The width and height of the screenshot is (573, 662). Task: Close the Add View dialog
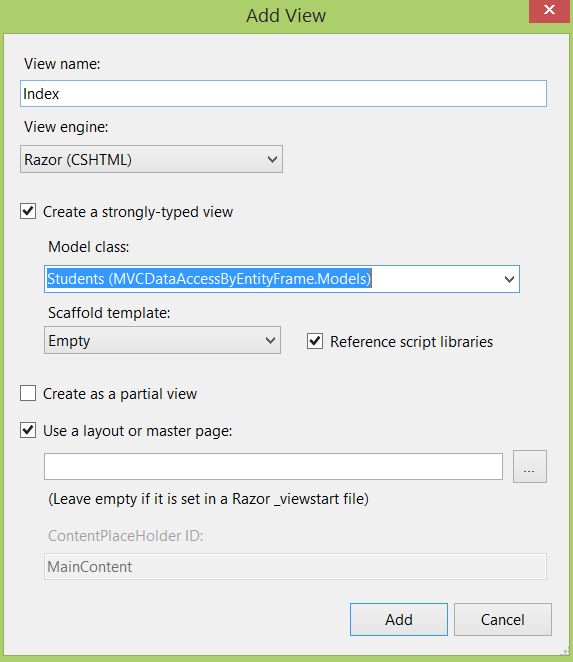click(x=549, y=11)
